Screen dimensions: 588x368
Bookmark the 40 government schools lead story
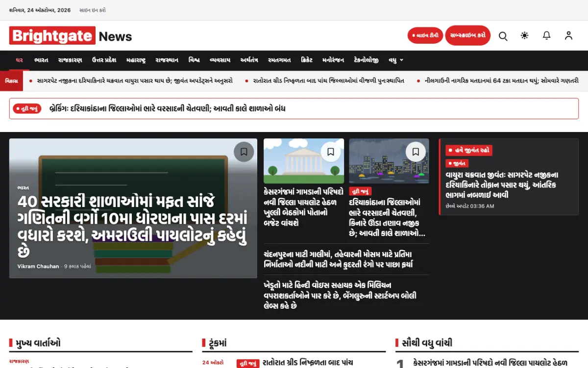click(244, 152)
